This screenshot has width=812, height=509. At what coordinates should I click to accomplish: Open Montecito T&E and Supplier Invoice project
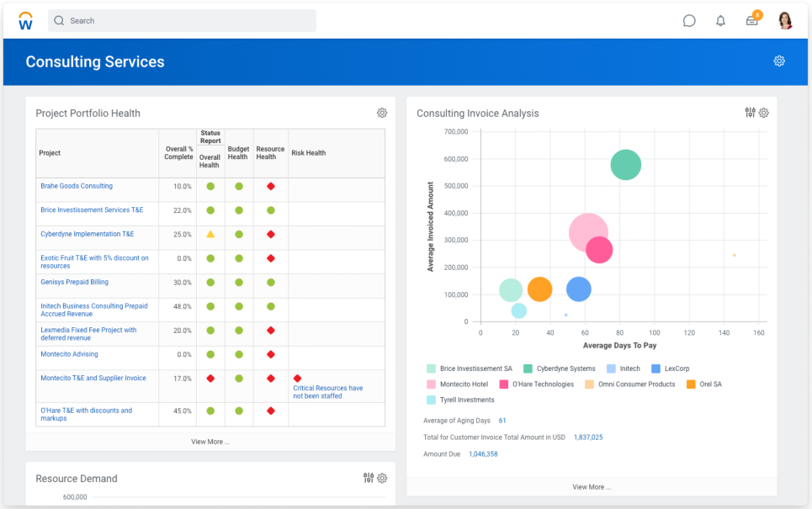coord(93,378)
